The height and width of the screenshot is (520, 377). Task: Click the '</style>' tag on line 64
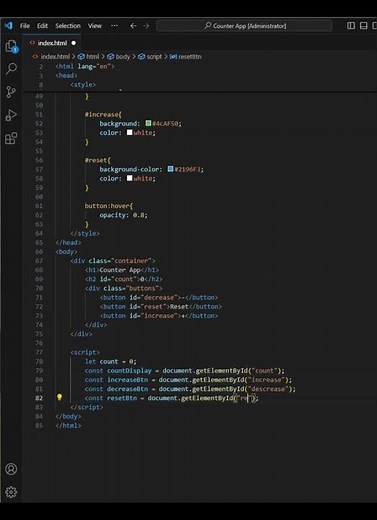(x=85, y=233)
